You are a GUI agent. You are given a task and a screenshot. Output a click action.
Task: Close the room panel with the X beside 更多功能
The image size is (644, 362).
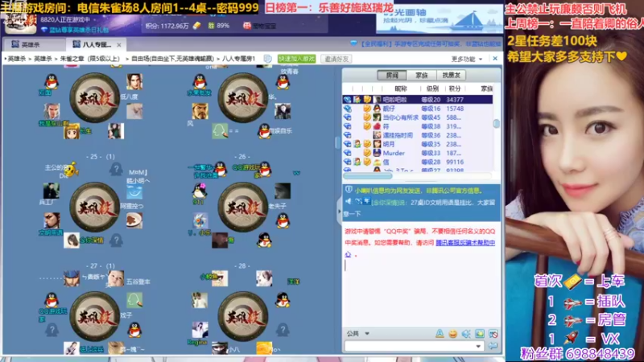495,59
